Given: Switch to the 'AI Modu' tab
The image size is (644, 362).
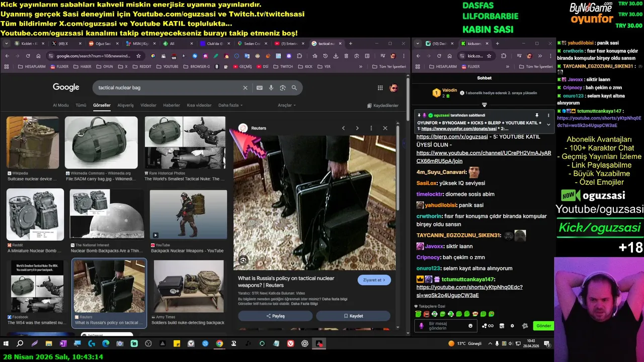Looking at the screenshot, I should [60, 105].
